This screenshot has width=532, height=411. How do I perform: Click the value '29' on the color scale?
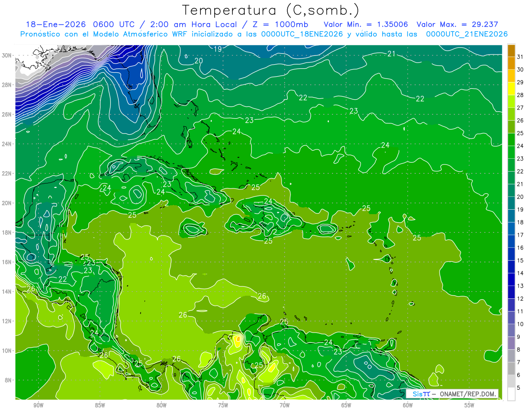(x=520, y=82)
